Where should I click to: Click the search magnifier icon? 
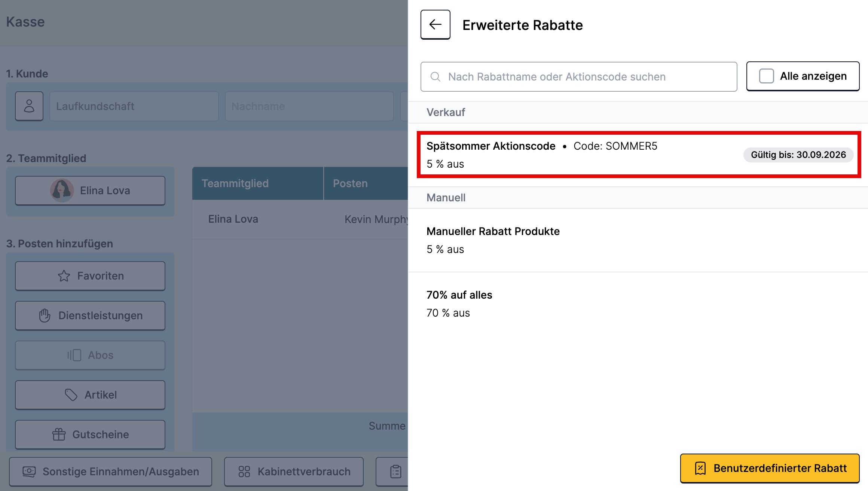coord(435,77)
